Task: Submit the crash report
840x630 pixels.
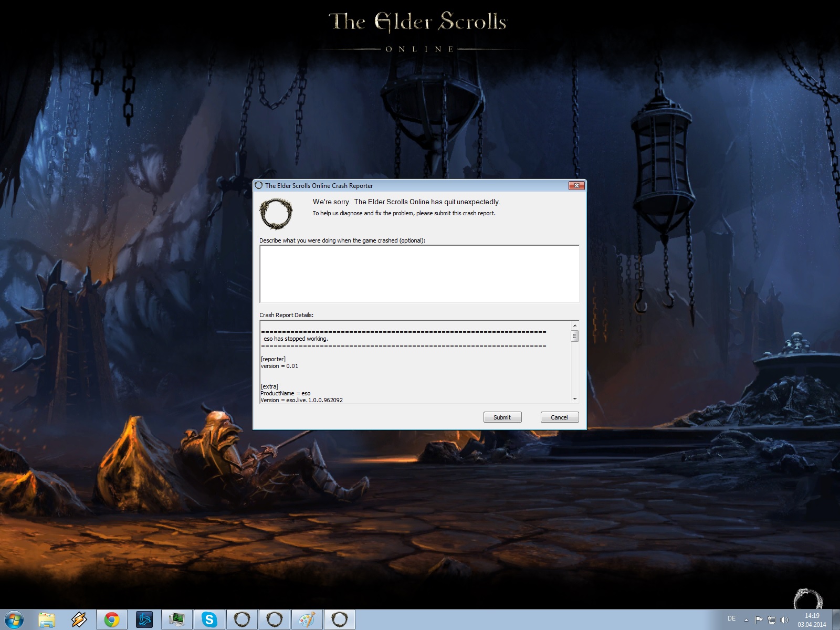Action: [502, 417]
